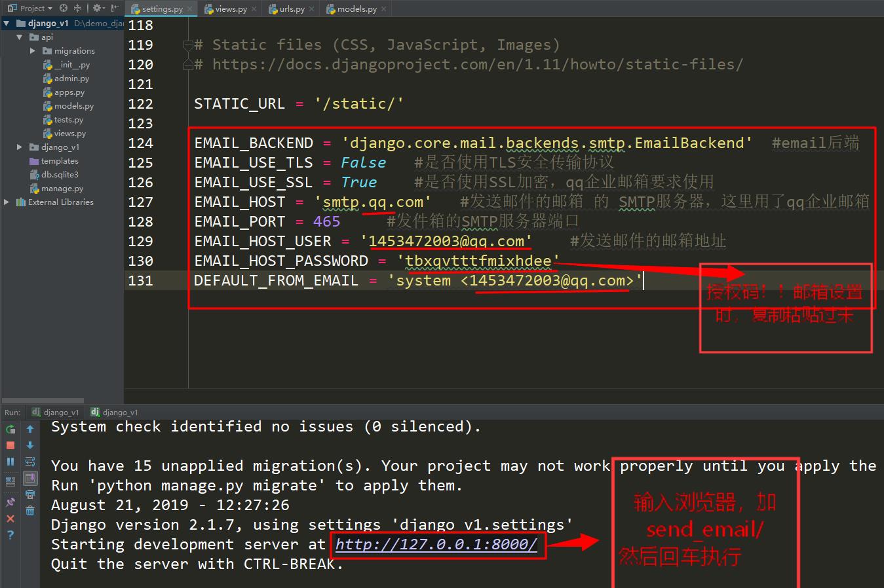Click the Pause Output icon
884x588 pixels.
pyautogui.click(x=10, y=462)
